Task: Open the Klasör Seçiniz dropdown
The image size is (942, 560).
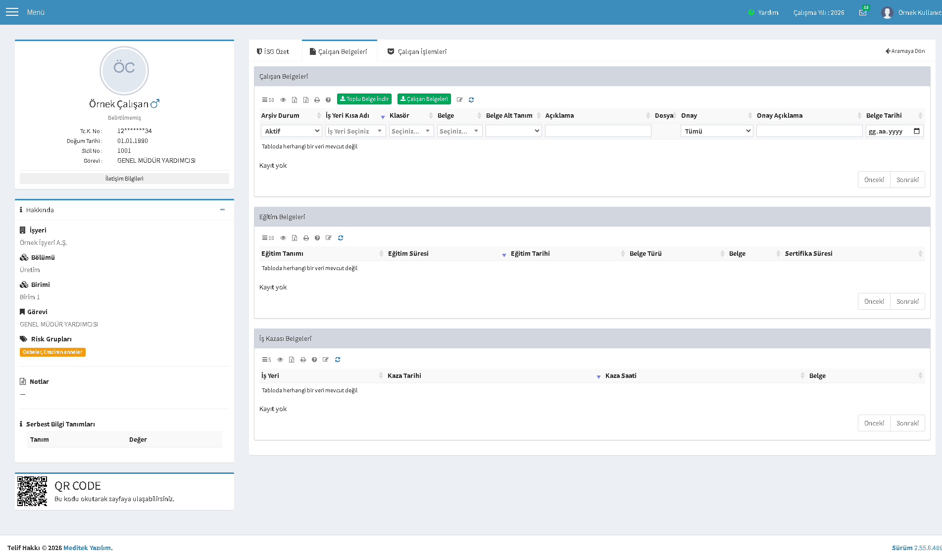Action: click(x=411, y=131)
